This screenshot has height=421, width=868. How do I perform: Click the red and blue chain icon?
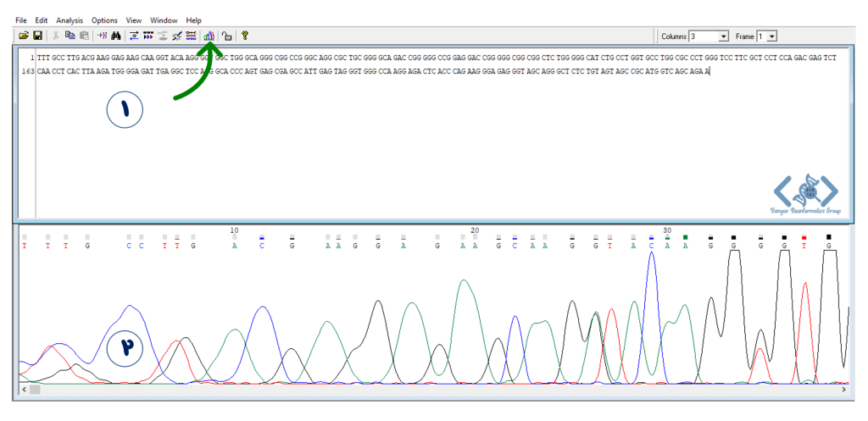pyautogui.click(x=191, y=36)
